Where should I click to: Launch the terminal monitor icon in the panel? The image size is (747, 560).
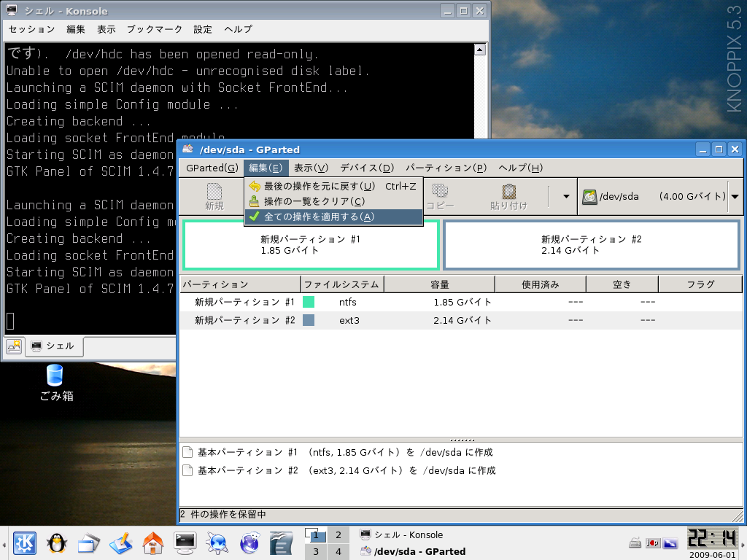(185, 543)
